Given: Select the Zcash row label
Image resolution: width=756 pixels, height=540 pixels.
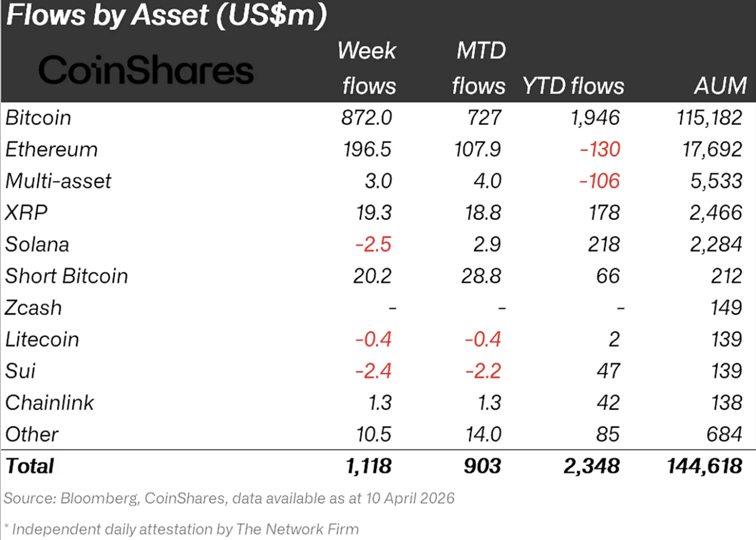Looking at the screenshot, I should tap(33, 308).
